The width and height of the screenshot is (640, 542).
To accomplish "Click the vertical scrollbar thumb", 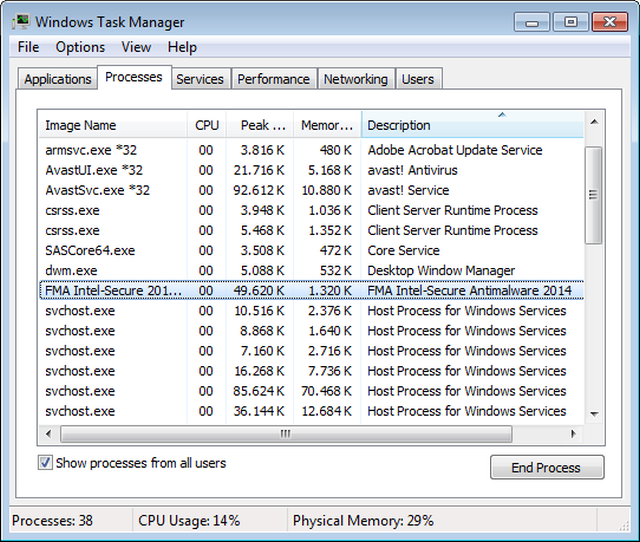I will [593, 195].
